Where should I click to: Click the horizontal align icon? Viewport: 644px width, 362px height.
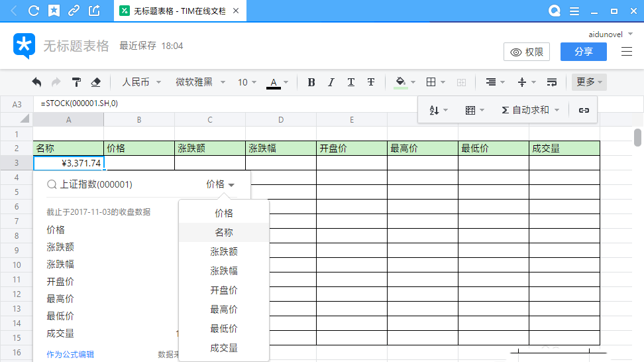coord(491,82)
